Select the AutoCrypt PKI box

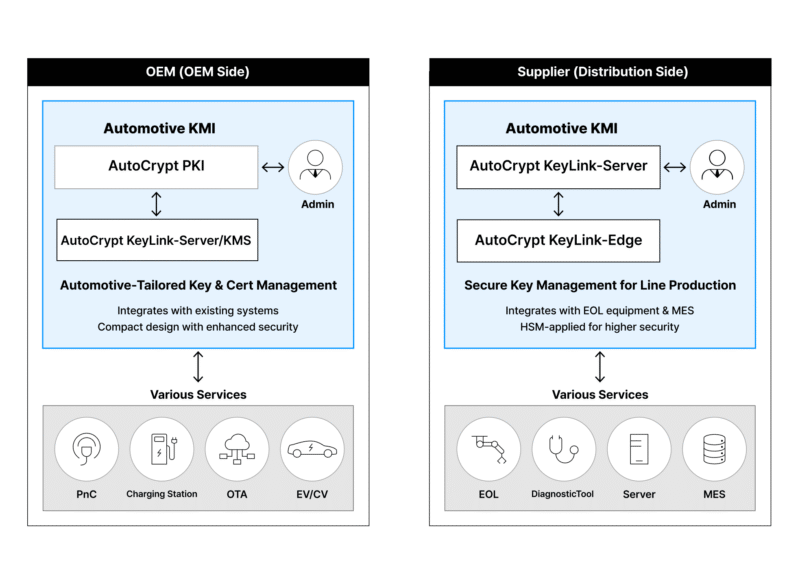click(156, 167)
